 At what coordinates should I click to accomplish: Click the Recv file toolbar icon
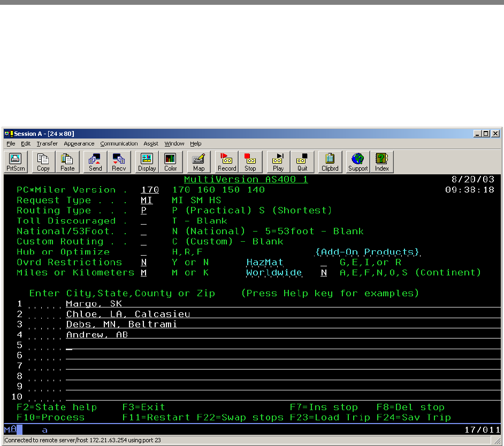point(119,162)
